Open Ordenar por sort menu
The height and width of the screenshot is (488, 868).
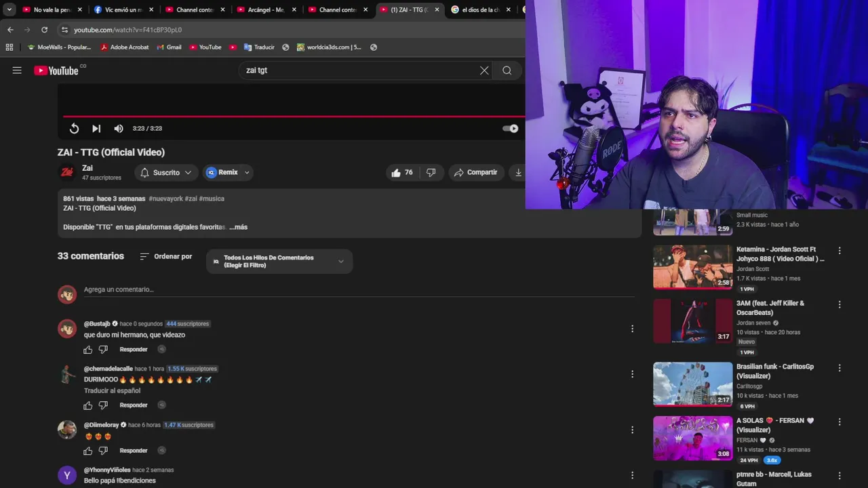165,257
